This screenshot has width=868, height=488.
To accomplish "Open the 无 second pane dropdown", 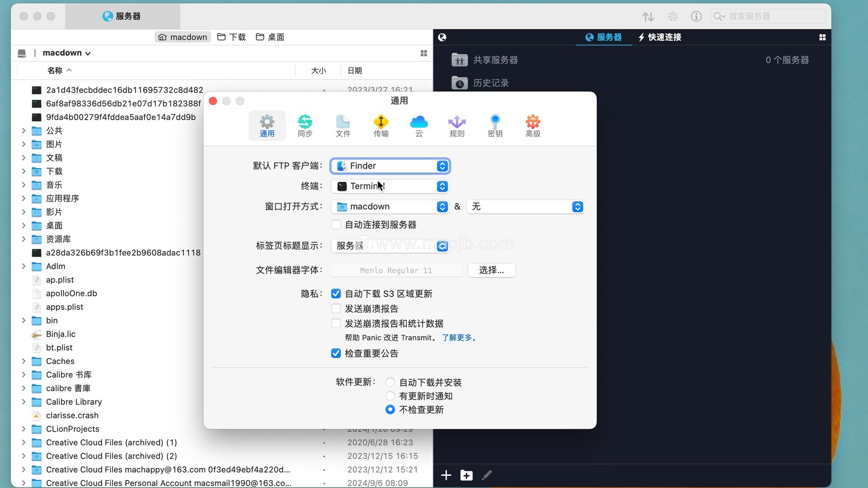I will pyautogui.click(x=525, y=206).
